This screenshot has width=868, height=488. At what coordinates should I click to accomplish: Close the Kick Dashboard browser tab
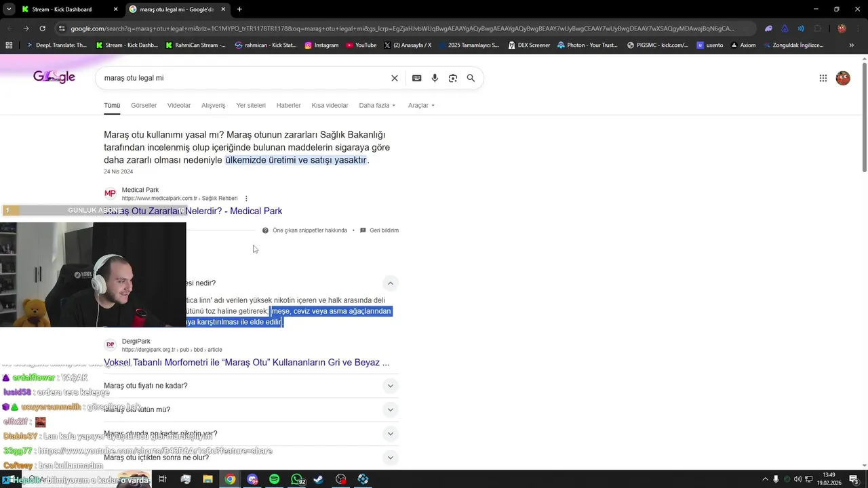pos(116,9)
